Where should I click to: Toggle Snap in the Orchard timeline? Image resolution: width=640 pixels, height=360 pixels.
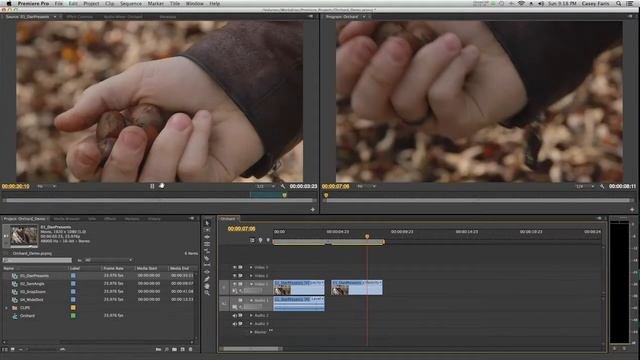tap(252, 240)
